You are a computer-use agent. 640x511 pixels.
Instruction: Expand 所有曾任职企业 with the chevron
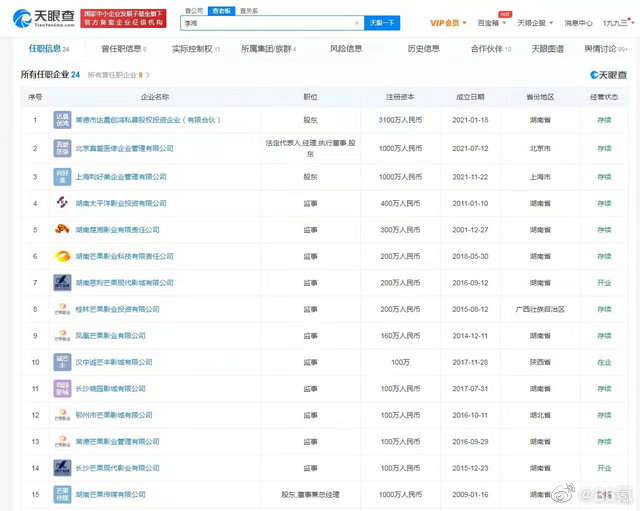[148, 75]
